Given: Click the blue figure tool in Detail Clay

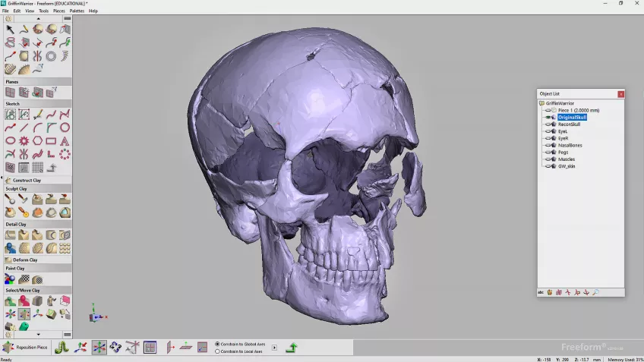Looking at the screenshot, I should [x=10, y=248].
